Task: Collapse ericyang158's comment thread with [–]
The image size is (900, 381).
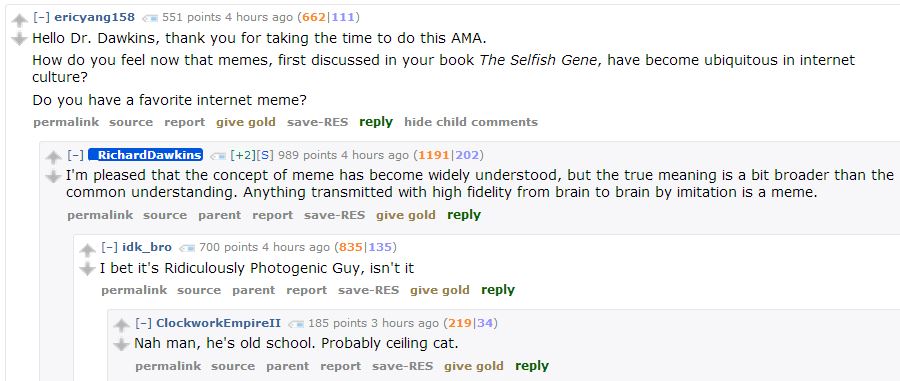Action: tap(41, 17)
